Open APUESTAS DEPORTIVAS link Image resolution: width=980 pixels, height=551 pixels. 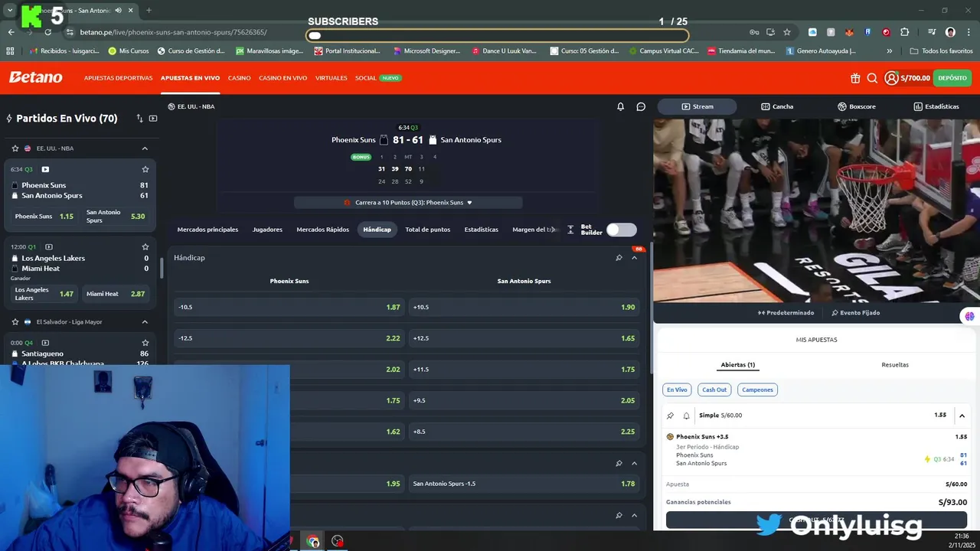click(x=118, y=78)
